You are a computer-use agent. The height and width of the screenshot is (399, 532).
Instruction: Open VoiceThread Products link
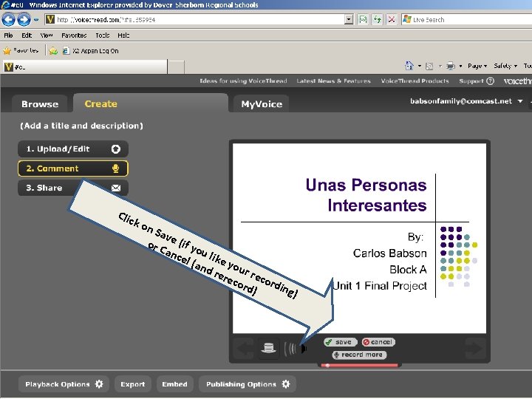415,81
